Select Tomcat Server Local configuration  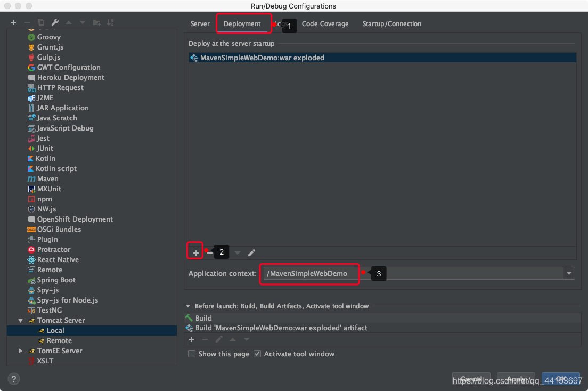[x=92, y=331]
